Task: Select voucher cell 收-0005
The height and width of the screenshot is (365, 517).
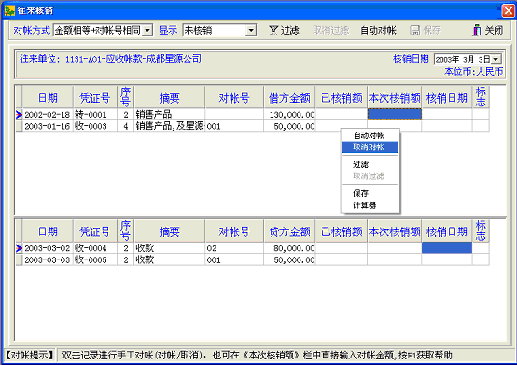Action: (95, 260)
